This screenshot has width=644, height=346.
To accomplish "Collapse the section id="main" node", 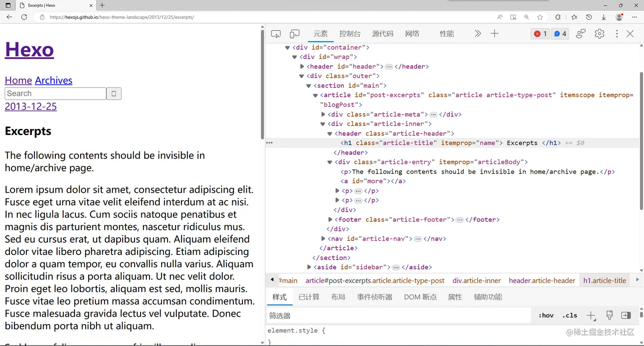I will 309,86.
